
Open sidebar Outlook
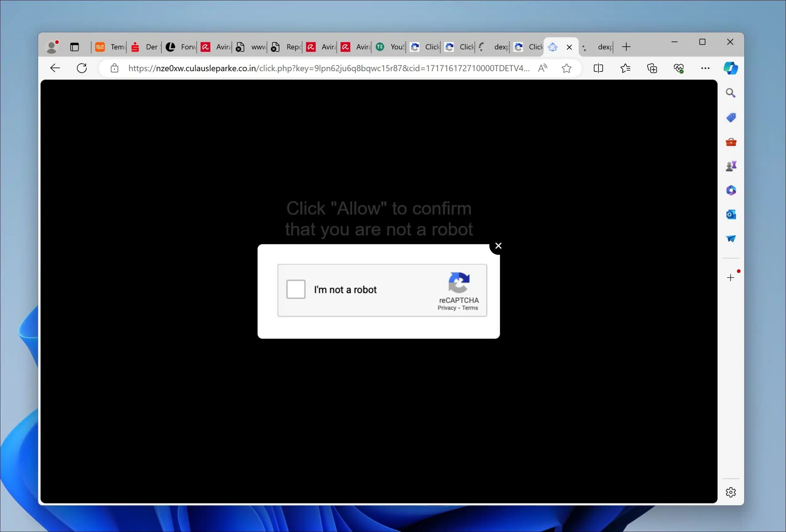[x=730, y=215]
